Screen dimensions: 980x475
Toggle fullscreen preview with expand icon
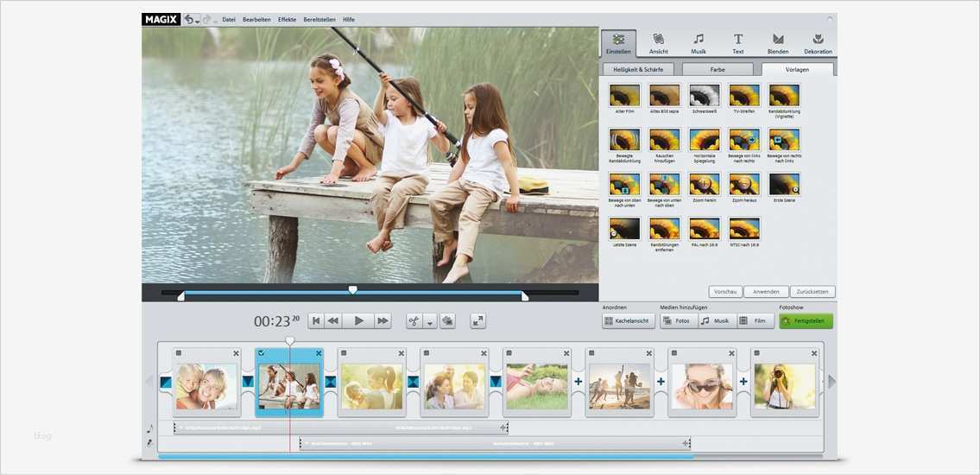coord(477,320)
